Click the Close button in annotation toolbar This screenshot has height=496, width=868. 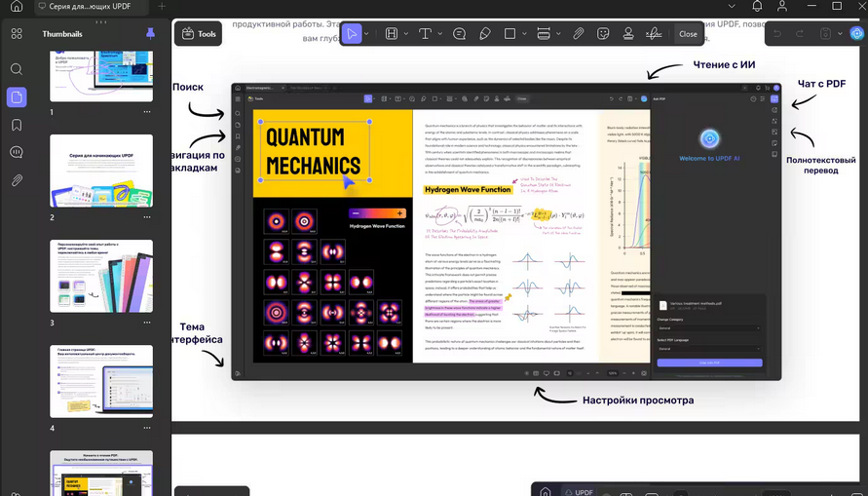(688, 33)
